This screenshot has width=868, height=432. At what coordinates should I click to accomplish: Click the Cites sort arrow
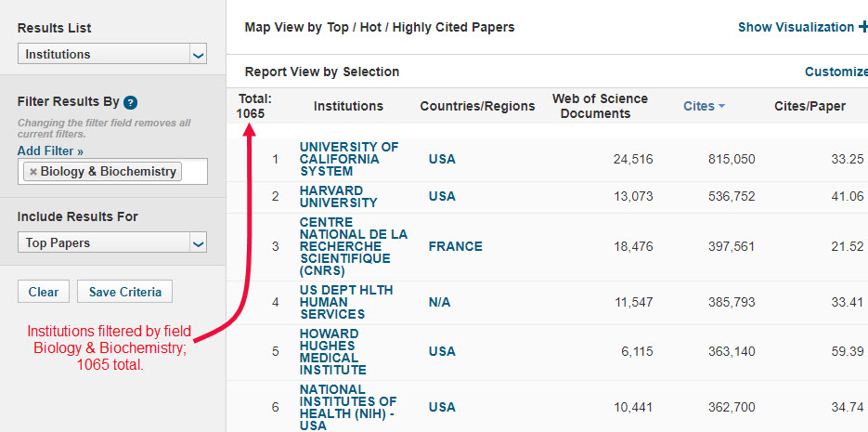[x=721, y=107]
